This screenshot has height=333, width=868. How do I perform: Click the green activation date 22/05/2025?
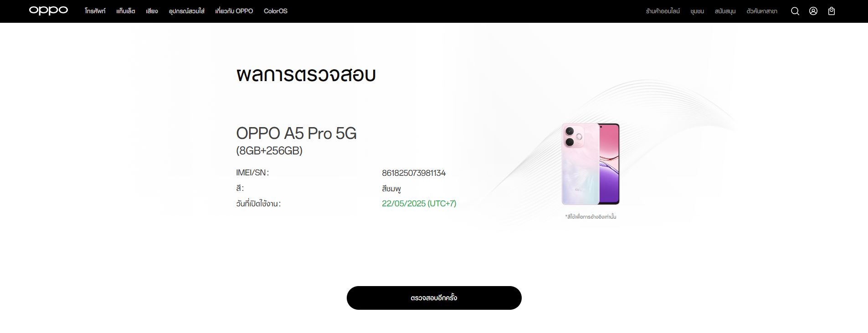pyautogui.click(x=419, y=204)
